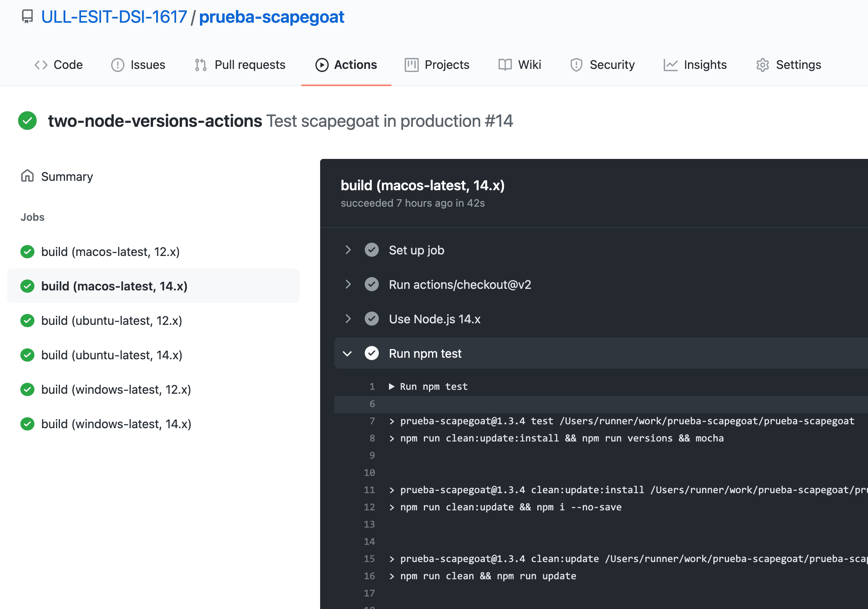The height and width of the screenshot is (609, 868).
Task: Expand the Use Node.js 14.x step
Action: (348, 319)
